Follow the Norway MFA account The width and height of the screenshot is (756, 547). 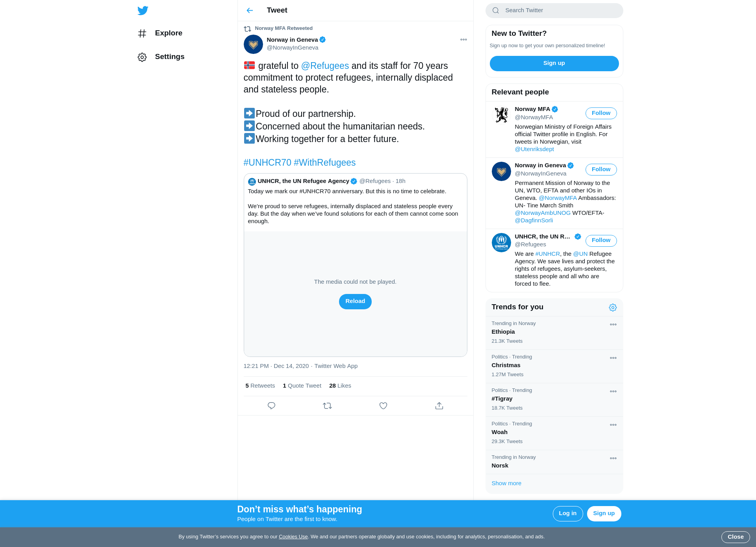(601, 113)
